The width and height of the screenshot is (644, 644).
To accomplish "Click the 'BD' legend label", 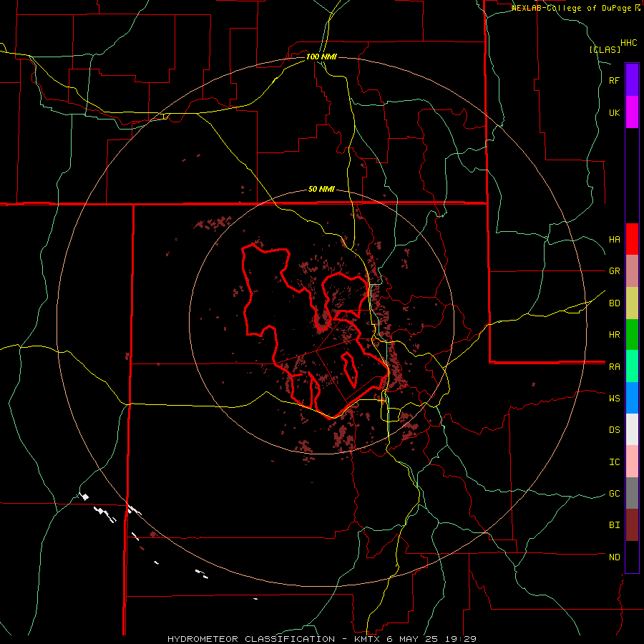I will tap(615, 303).
